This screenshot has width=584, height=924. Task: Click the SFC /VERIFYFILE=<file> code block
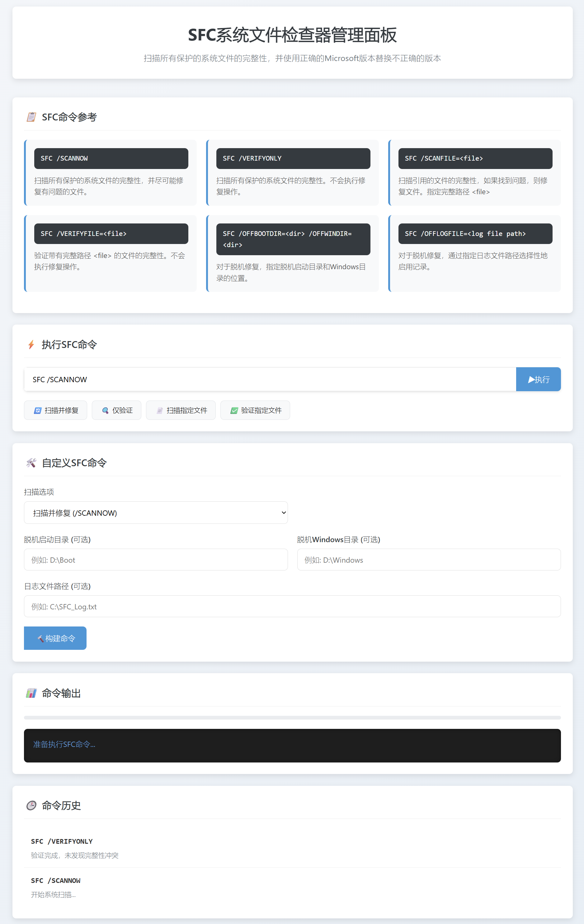tap(111, 234)
